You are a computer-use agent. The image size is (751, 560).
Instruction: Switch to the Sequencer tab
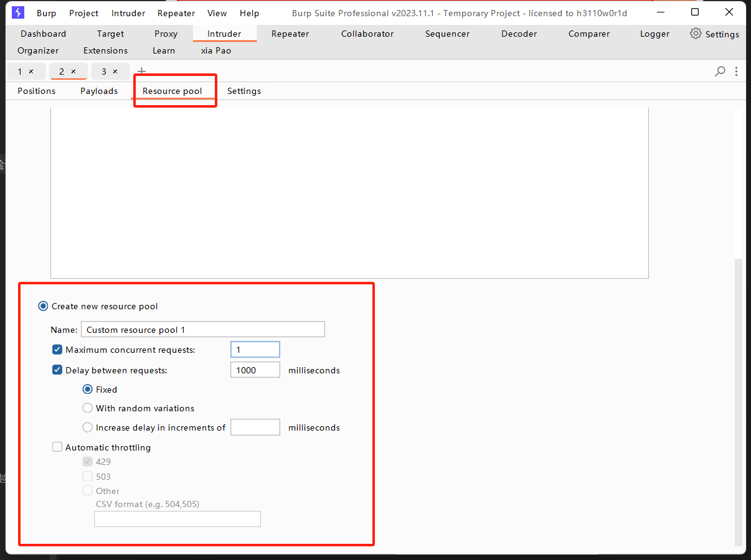pos(448,34)
